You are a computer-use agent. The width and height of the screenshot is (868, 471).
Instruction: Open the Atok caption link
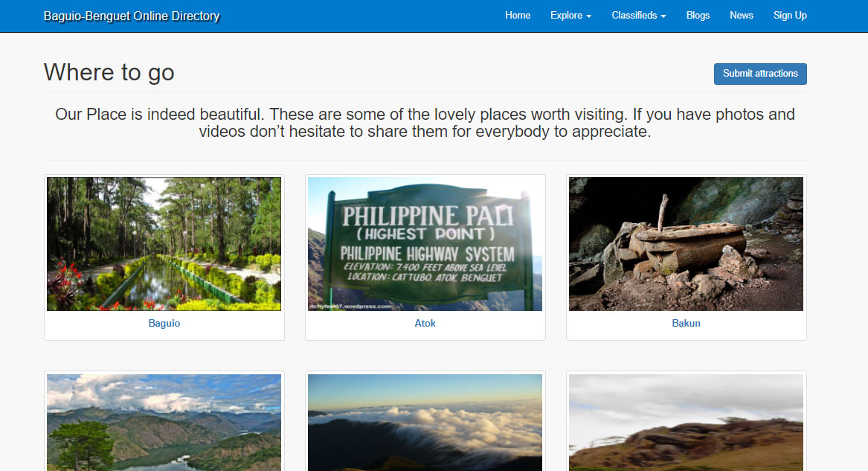[x=425, y=324]
